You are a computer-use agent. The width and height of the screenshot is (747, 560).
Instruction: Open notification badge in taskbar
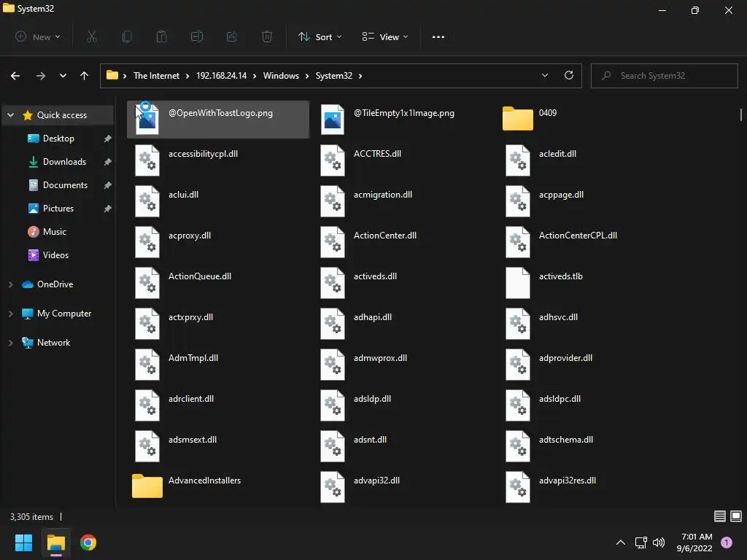pyautogui.click(x=727, y=542)
